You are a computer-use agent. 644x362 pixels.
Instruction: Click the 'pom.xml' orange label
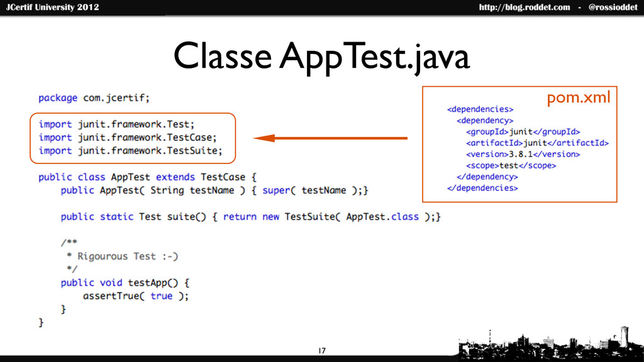(579, 98)
